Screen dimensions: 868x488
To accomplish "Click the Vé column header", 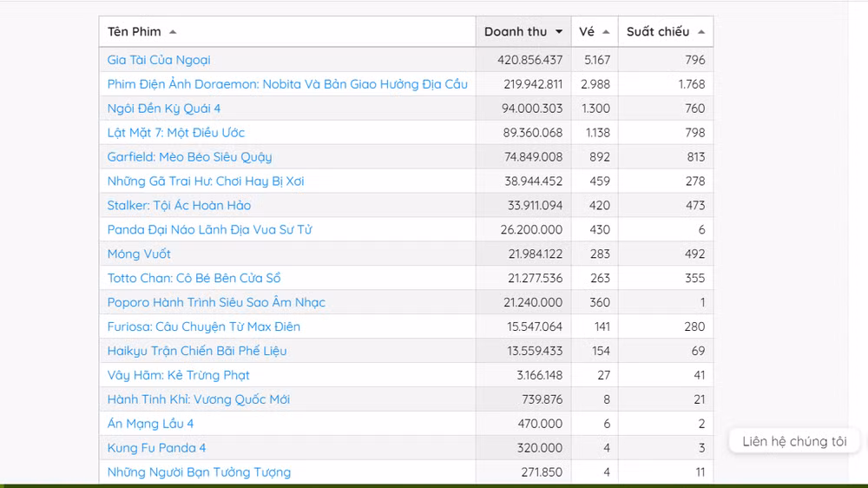I will [587, 32].
